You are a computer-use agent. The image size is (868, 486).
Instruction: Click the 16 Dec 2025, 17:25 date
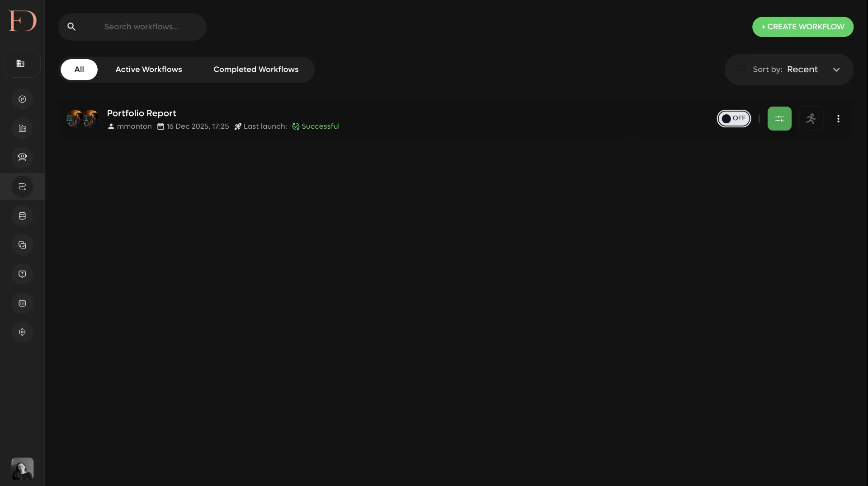[198, 126]
